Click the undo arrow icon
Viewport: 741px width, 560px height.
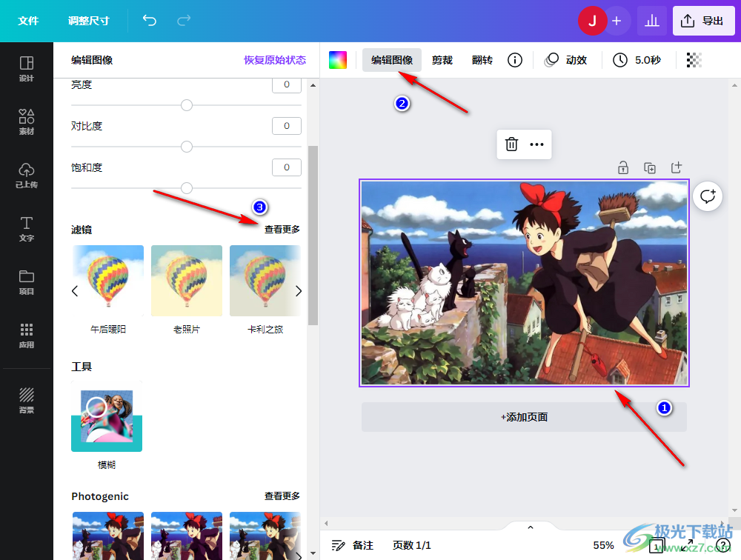[x=150, y=20]
